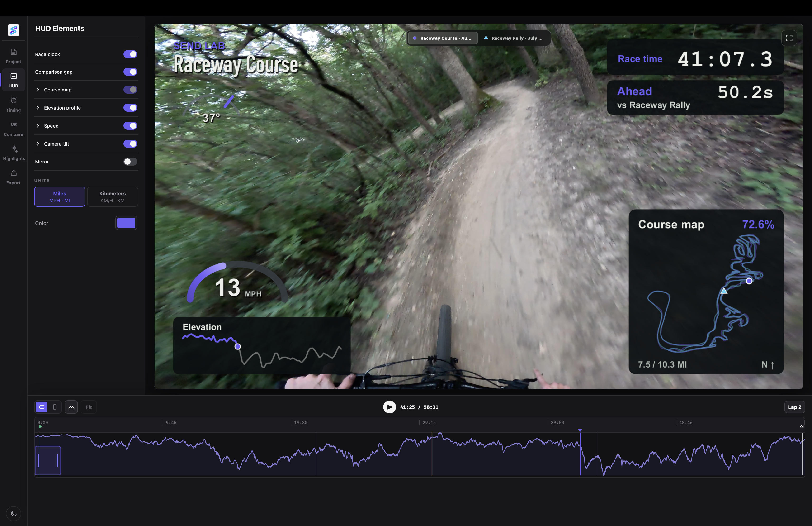The width and height of the screenshot is (812, 526).
Task: Open the Compare sidebar section
Action: [13, 129]
